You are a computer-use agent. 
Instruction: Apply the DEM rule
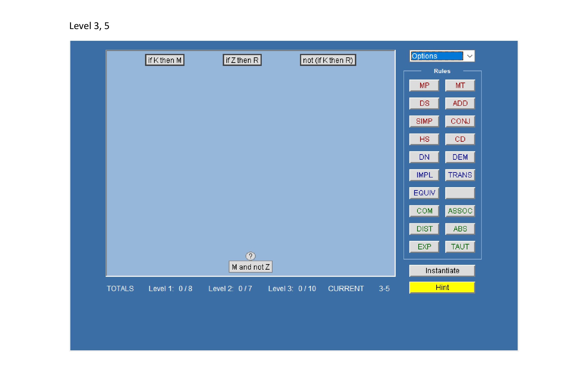460,157
